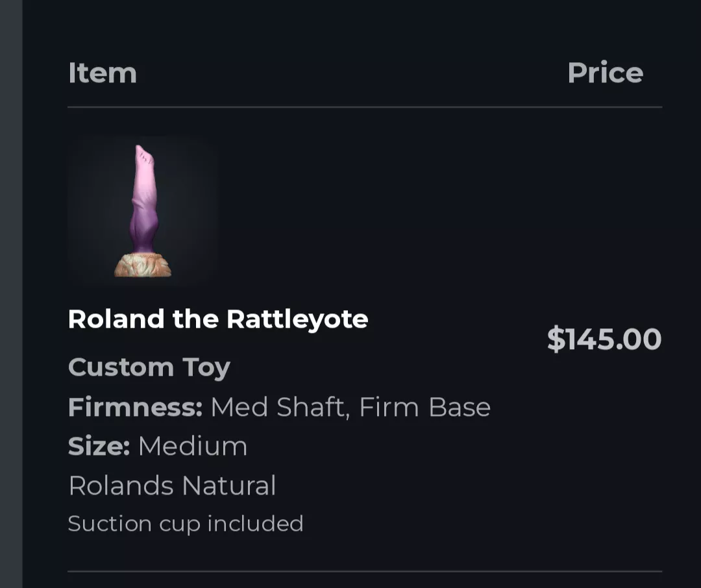
Task: Click the marbled base of the toy image
Action: (x=143, y=265)
